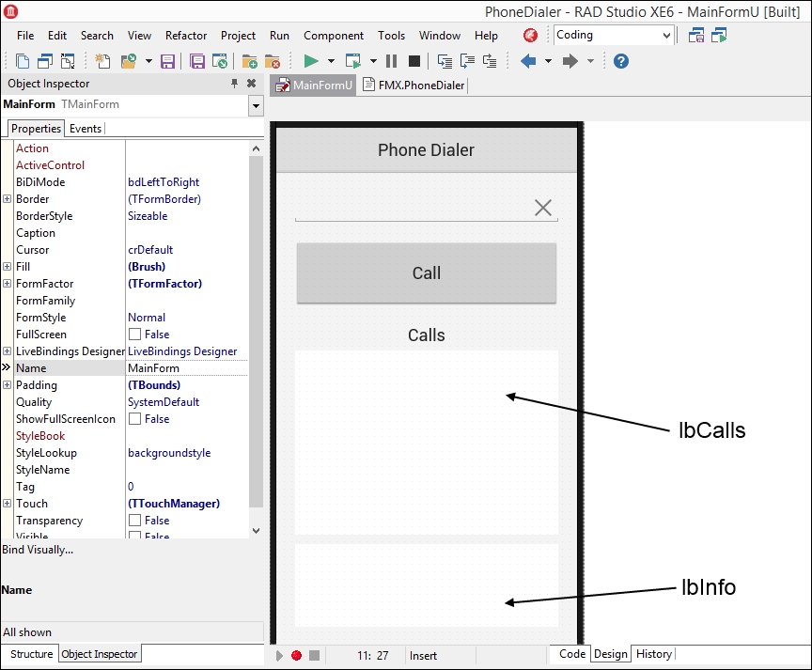Viewport: 812px width, 670px height.
Task: Open the Run dropdown arrow
Action: (331, 61)
